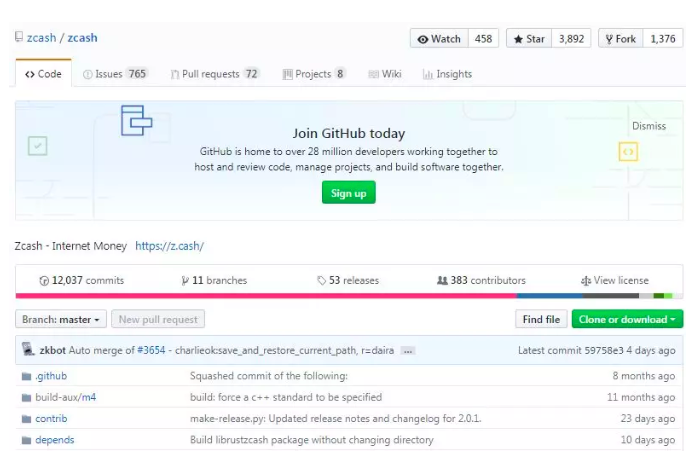The width and height of the screenshot is (698, 470).
Task: Click the .github folder icon
Action: click(x=27, y=377)
